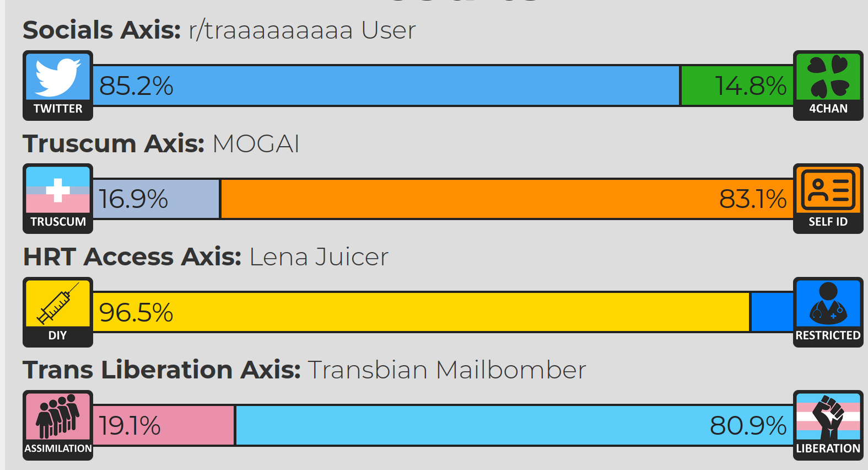Viewport: 868px width, 470px height.
Task: Click the yellow 96.5% DIY bar
Action: (421, 312)
